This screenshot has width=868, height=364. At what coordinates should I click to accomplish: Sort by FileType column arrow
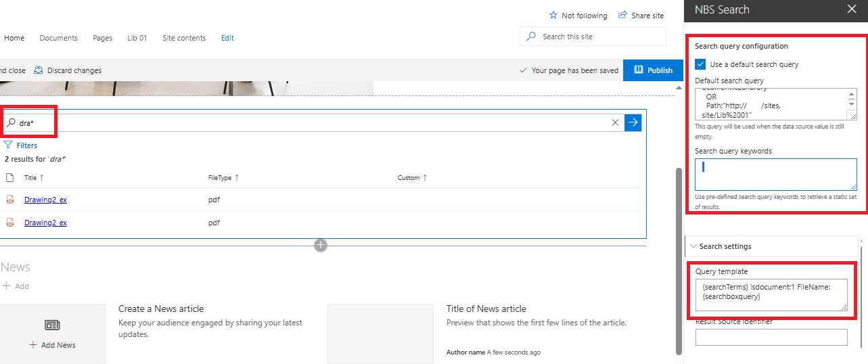(237, 178)
